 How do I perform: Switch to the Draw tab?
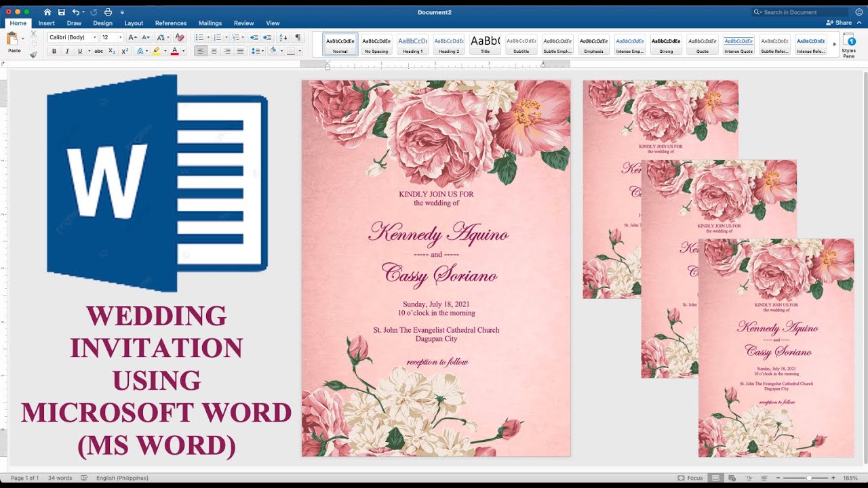(x=74, y=23)
